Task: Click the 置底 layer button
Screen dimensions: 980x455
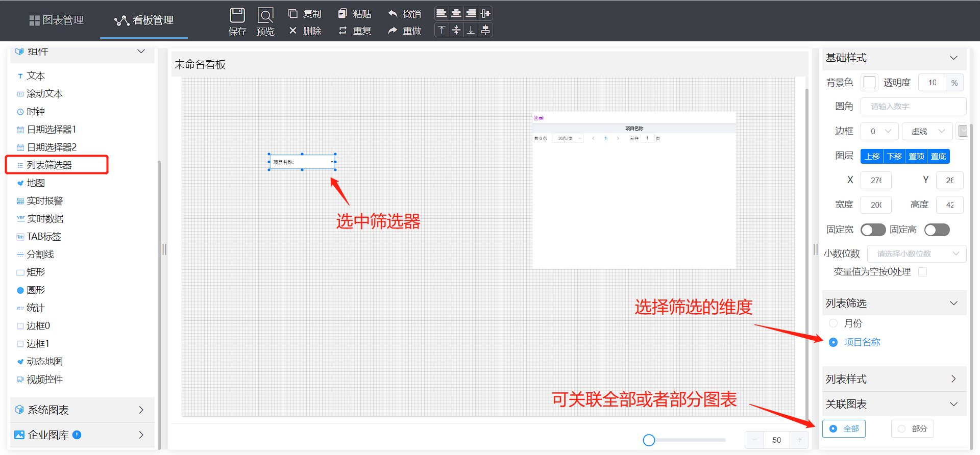Action: (x=938, y=157)
